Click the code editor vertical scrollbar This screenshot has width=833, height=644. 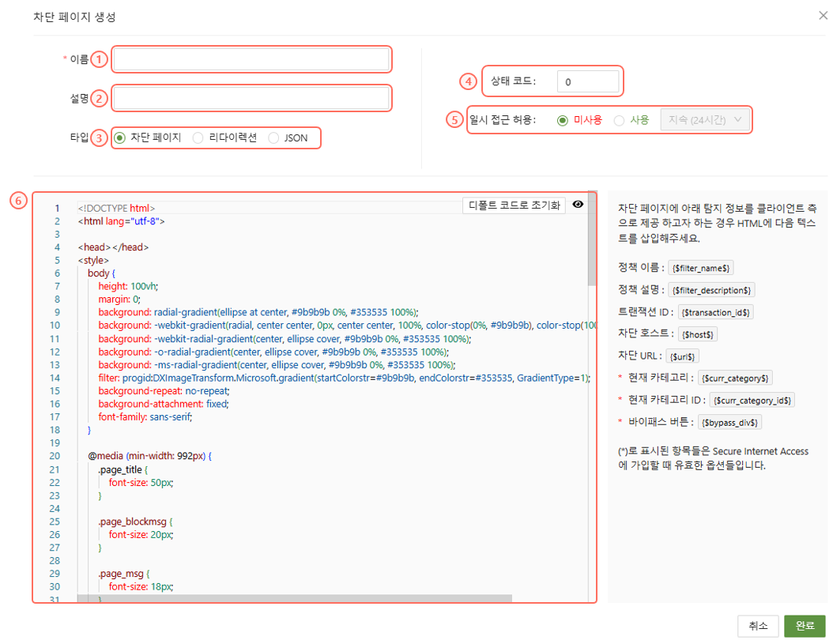tap(592, 261)
